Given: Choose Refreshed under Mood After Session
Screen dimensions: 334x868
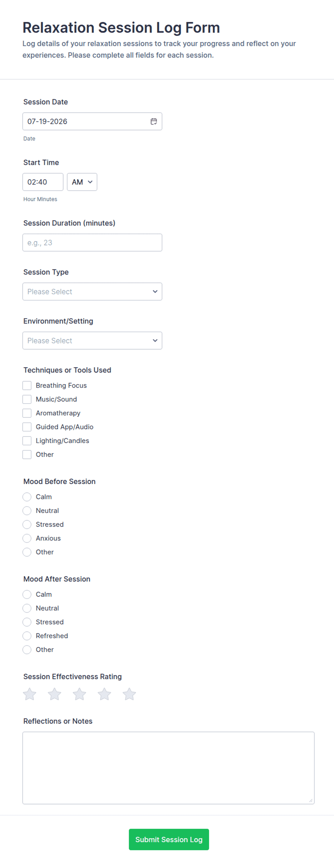Looking at the screenshot, I should [x=27, y=636].
